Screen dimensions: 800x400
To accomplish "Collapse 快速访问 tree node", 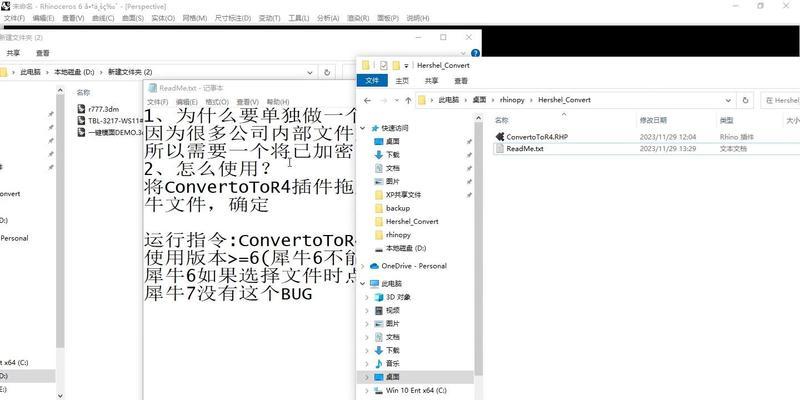I will pyautogui.click(x=363, y=128).
